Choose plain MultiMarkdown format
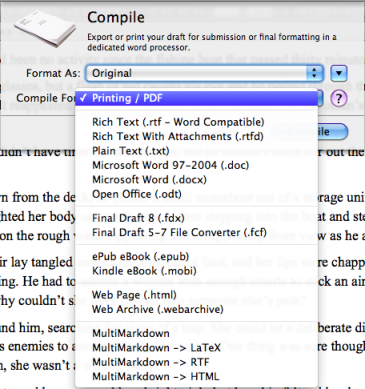Image resolution: width=365 pixels, height=389 pixels. 197,333
